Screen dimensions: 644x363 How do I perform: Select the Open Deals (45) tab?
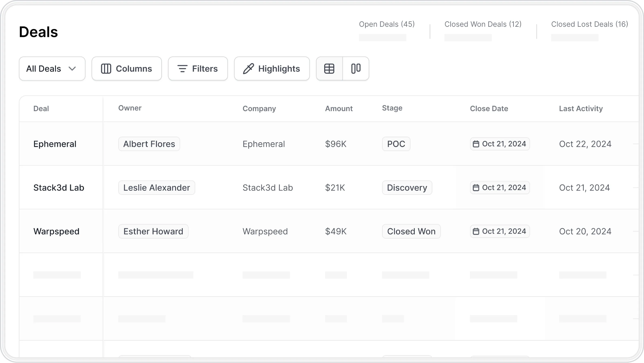[387, 24]
